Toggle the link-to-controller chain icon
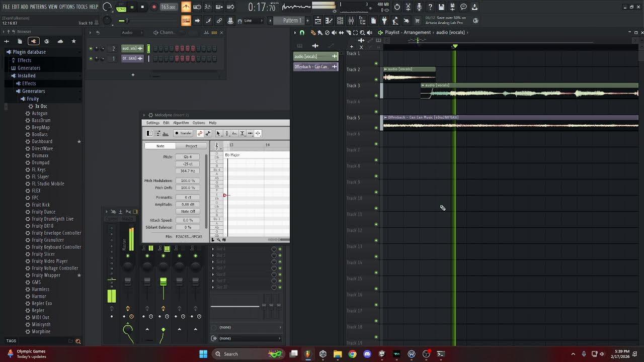 (219, 21)
